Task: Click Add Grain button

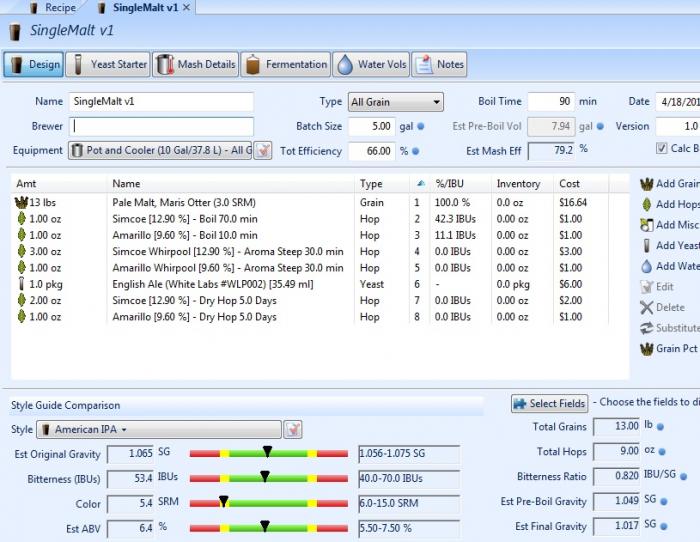Action: (x=670, y=184)
